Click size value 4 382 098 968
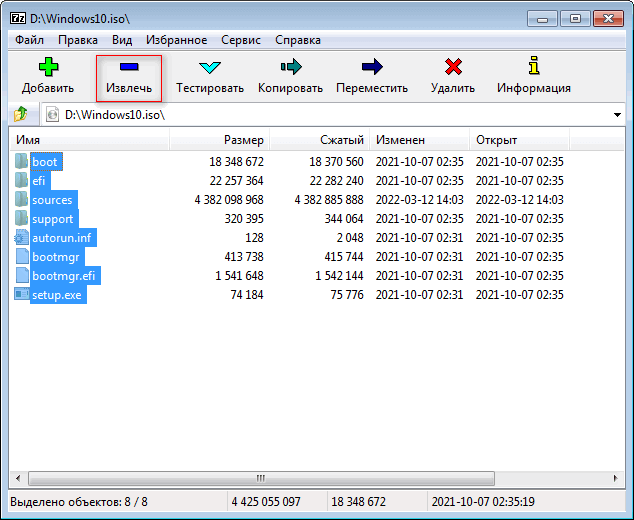Viewport: 634px width, 520px height. pos(229,200)
